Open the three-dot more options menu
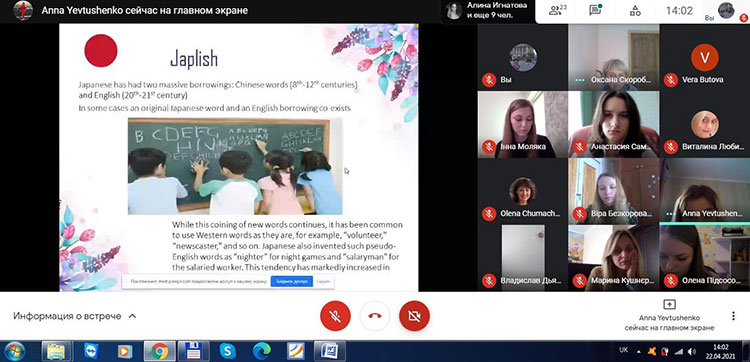The height and width of the screenshot is (362, 750). click(733, 316)
